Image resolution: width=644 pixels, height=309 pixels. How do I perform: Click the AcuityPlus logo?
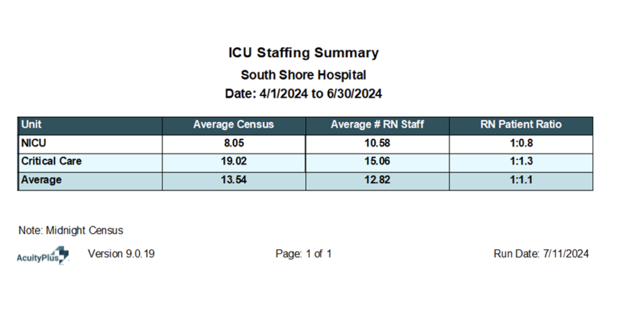(43, 256)
